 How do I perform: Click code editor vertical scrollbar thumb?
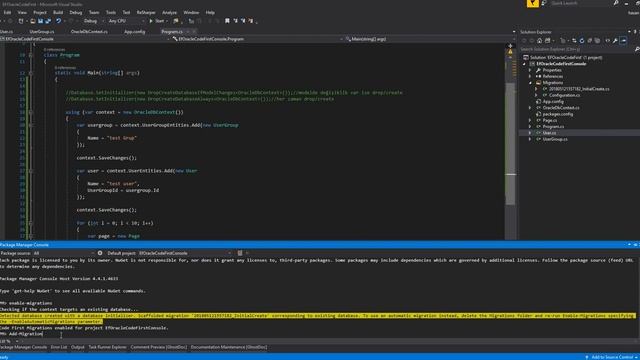tap(510, 143)
